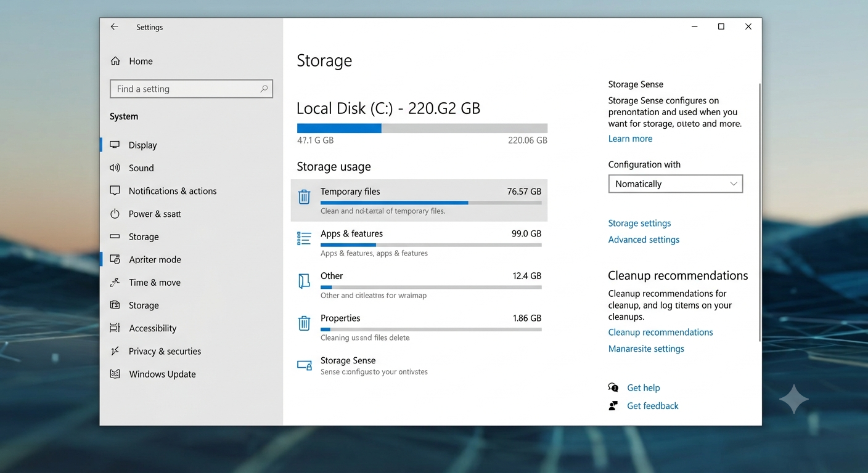Open the Advanced settings link

pyautogui.click(x=644, y=240)
